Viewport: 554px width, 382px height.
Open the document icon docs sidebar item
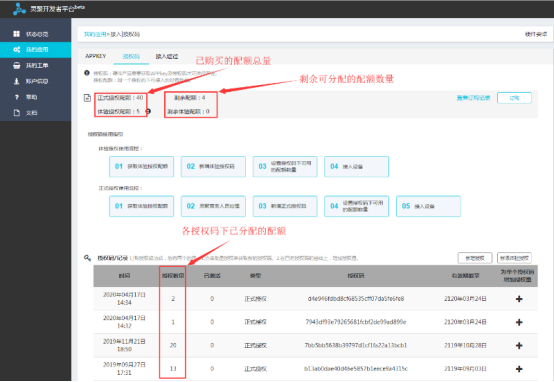[17, 113]
